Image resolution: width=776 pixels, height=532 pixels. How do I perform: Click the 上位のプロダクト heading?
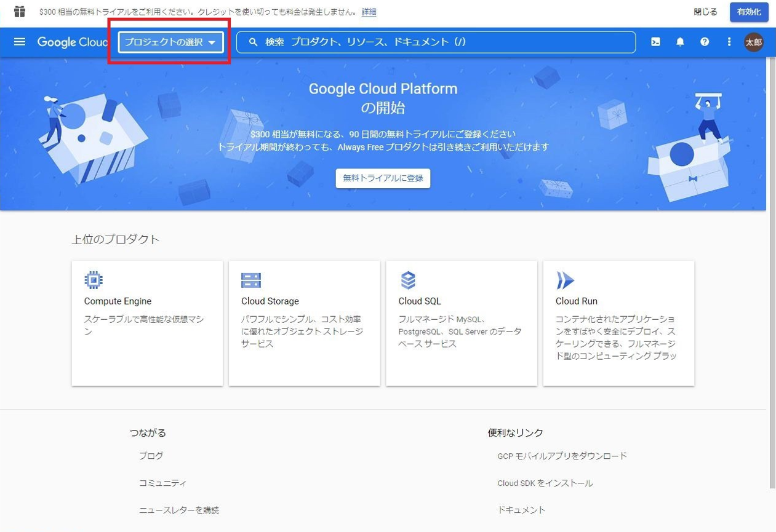coord(115,240)
